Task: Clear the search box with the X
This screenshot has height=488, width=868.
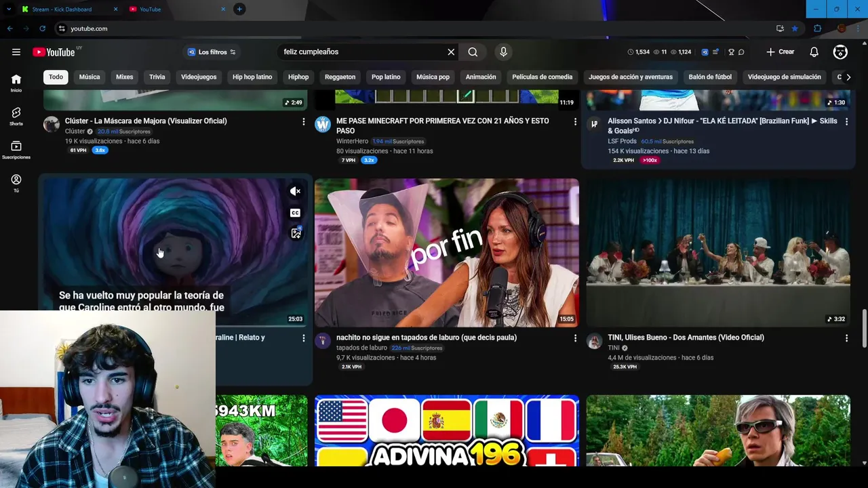Action: coord(451,52)
